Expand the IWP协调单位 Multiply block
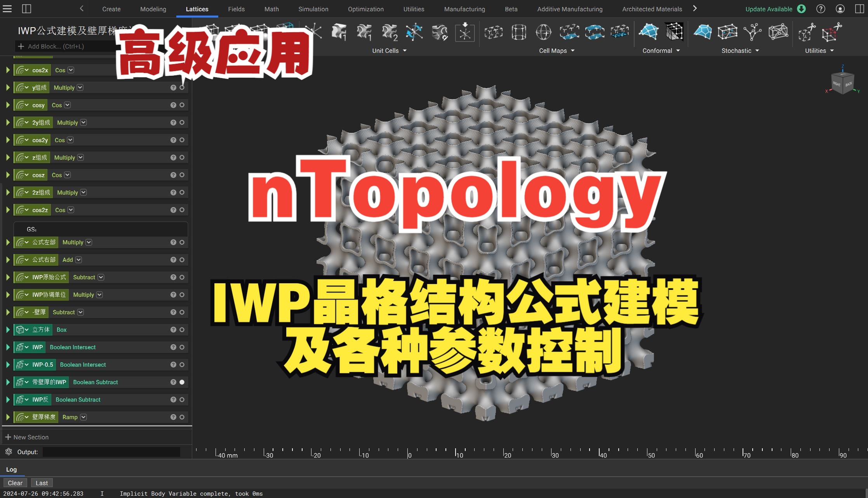 tap(7, 295)
